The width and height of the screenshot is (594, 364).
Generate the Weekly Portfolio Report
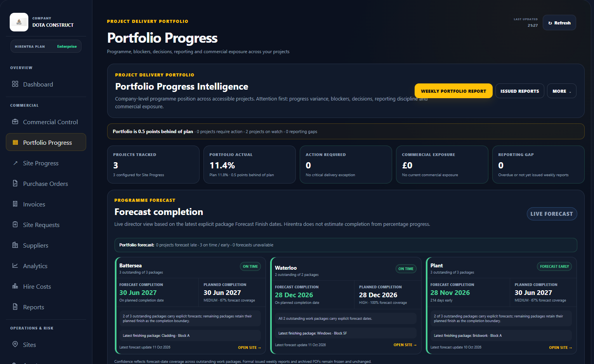(x=453, y=91)
